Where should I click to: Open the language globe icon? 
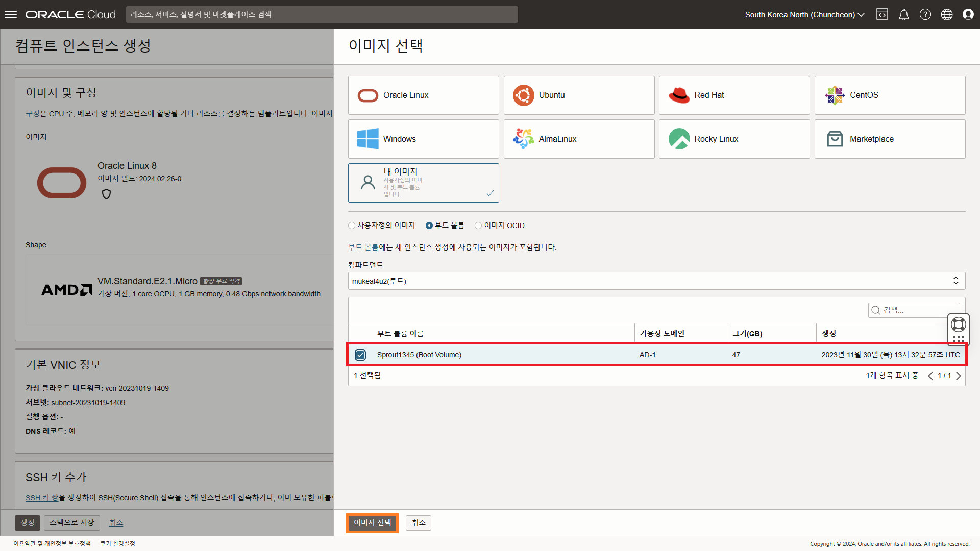(946, 14)
